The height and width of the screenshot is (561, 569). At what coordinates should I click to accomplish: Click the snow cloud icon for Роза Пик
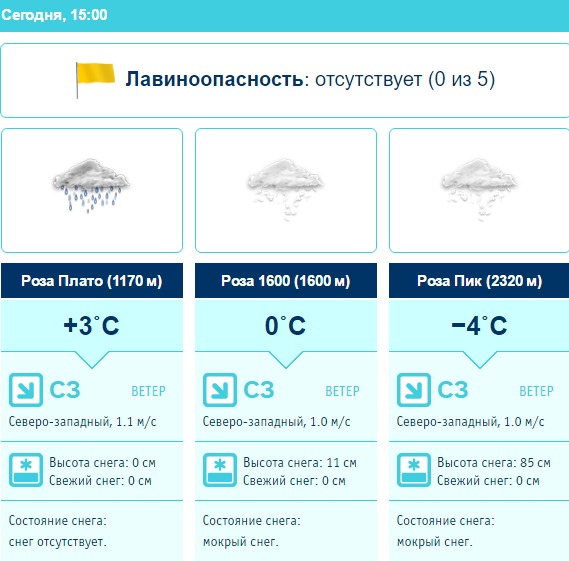(479, 189)
